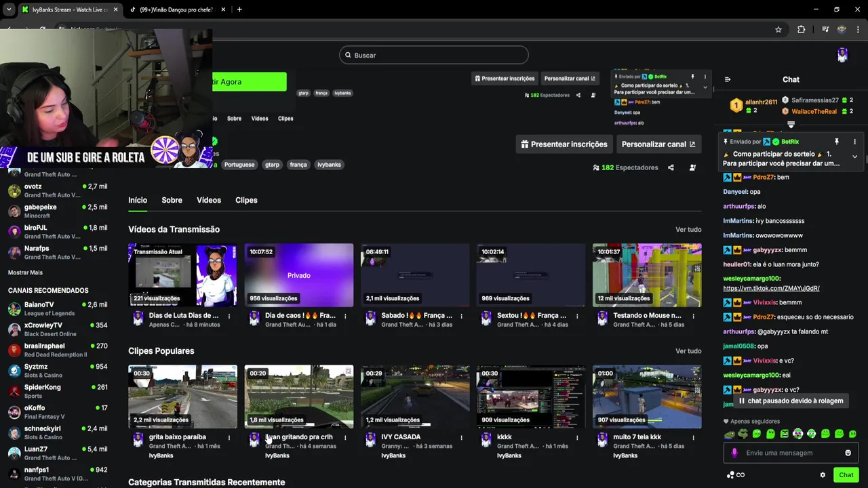Screen dimensions: 868x488
Task: Click the purple microphone icon in message box
Action: tap(734, 453)
